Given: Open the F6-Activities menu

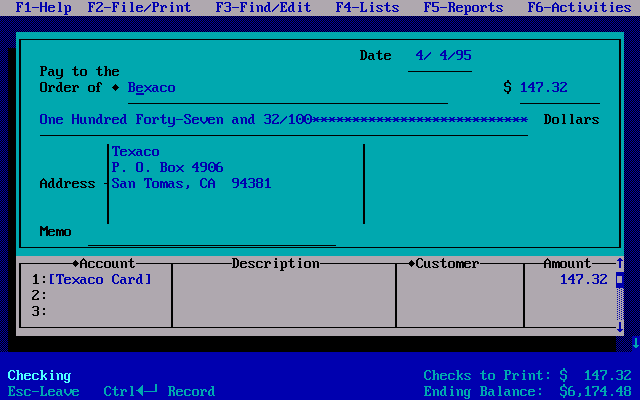Looking at the screenshot, I should click(x=579, y=7).
